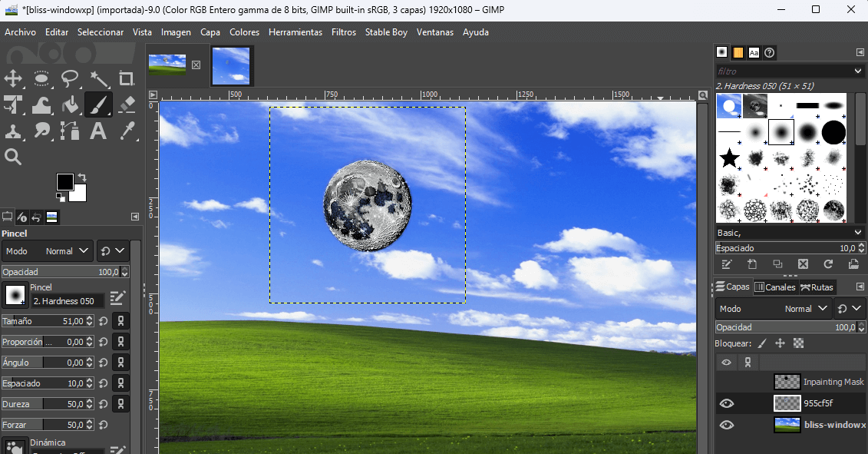Activate the Paintbrush tool
The width and height of the screenshot is (868, 454).
(x=98, y=104)
